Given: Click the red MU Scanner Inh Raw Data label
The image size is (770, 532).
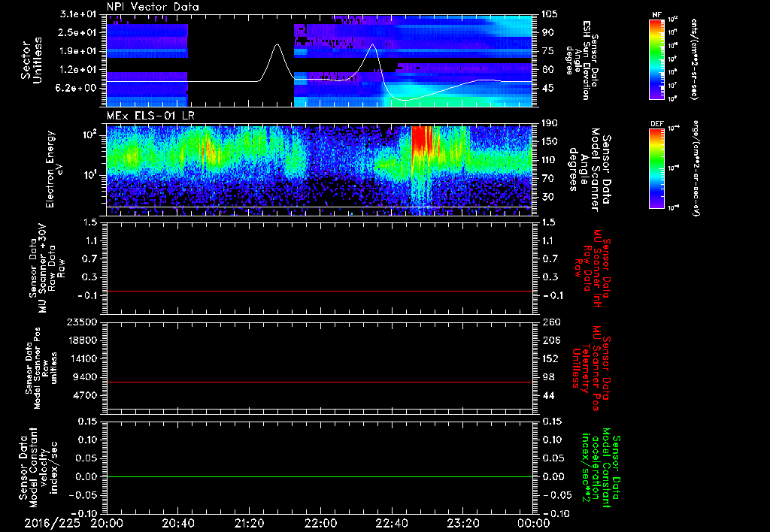Looking at the screenshot, I should click(593, 268).
